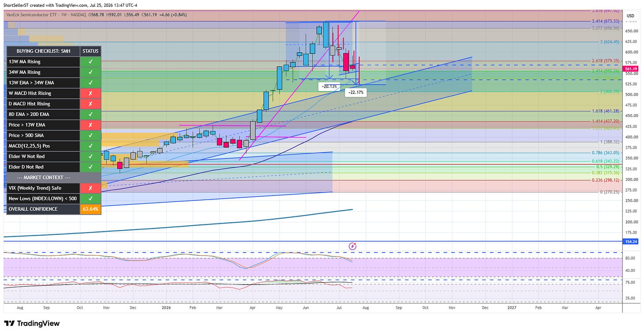Click the 63.64% confidence value cell
Screen dimensions: 644x334
91,209
